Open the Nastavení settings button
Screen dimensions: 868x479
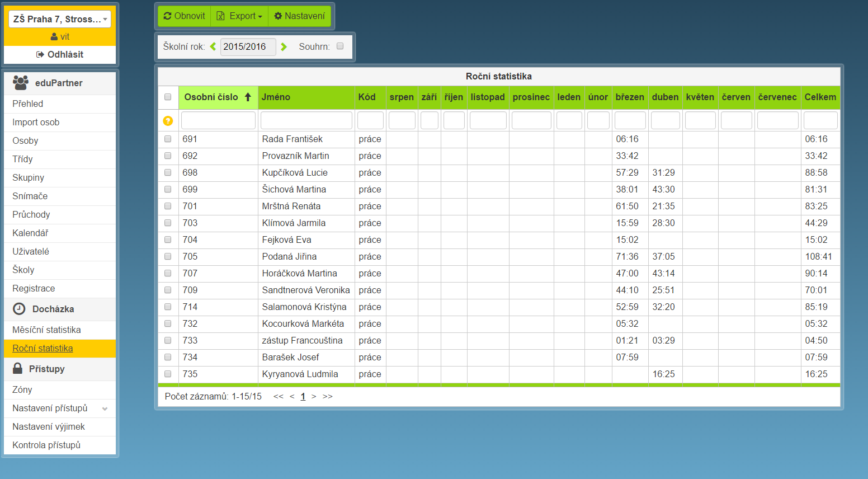point(299,16)
